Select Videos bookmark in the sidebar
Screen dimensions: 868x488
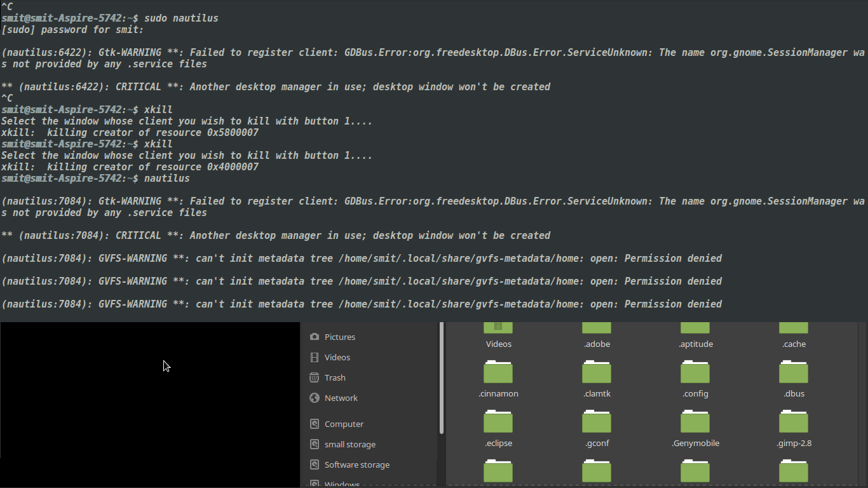pyautogui.click(x=337, y=357)
